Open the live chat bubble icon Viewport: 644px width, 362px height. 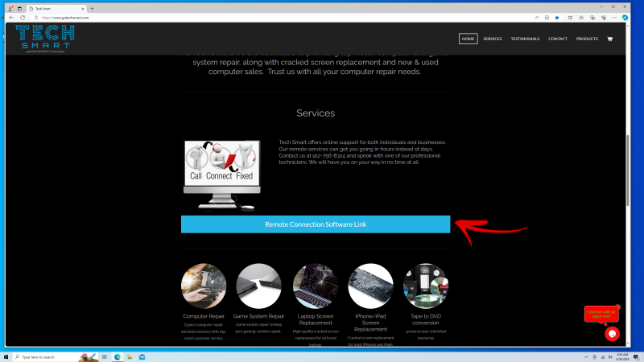[x=612, y=334]
